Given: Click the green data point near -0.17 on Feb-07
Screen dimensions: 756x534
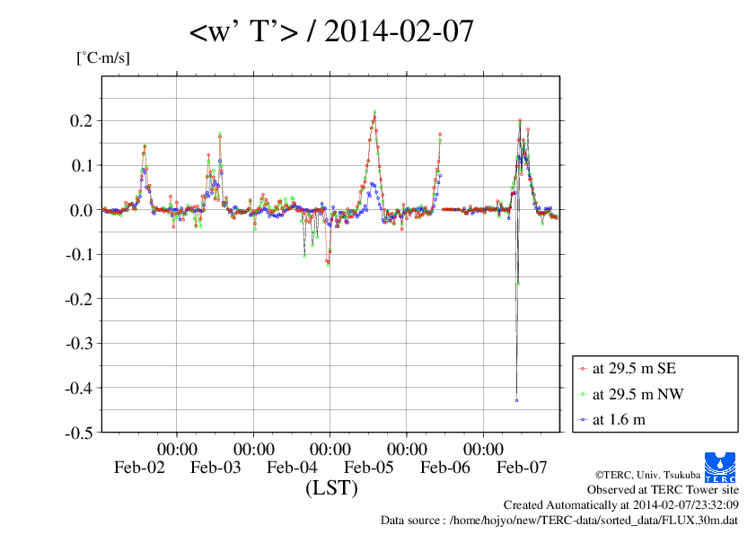Looking at the screenshot, I should click(x=518, y=284).
